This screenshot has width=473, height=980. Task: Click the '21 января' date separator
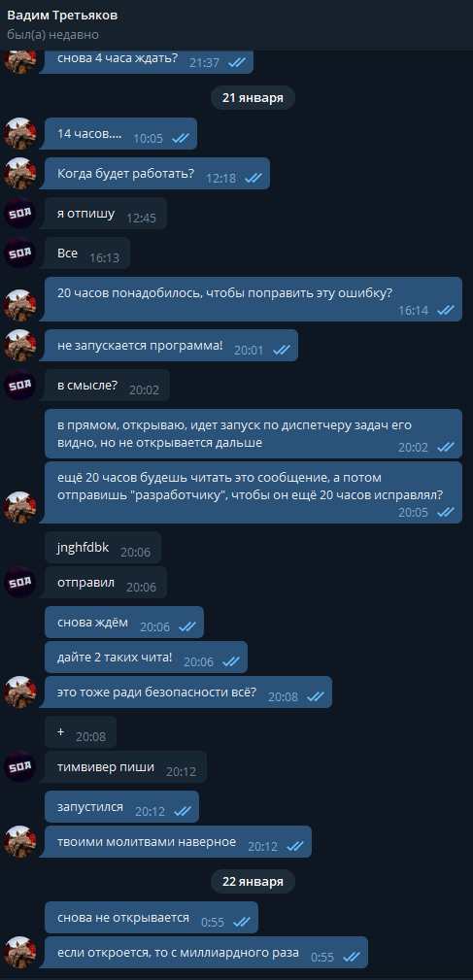pos(253,97)
